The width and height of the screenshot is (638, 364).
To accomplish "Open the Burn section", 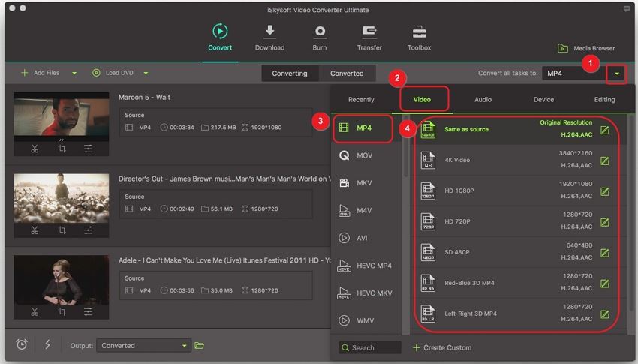I will [x=320, y=38].
